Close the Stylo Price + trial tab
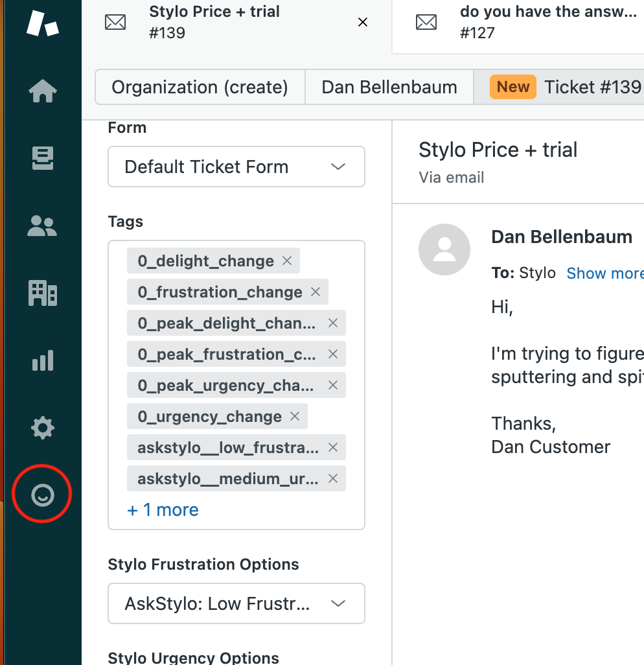644x665 pixels. [362, 22]
